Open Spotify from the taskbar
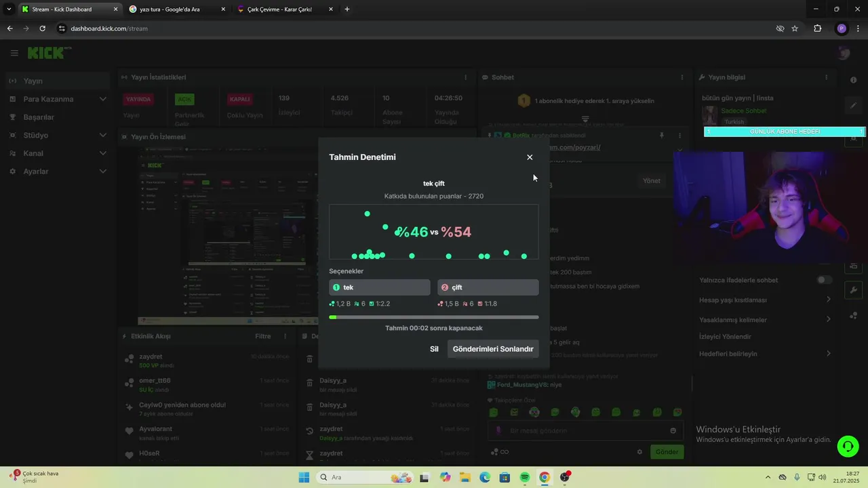The height and width of the screenshot is (488, 868). [x=525, y=478]
